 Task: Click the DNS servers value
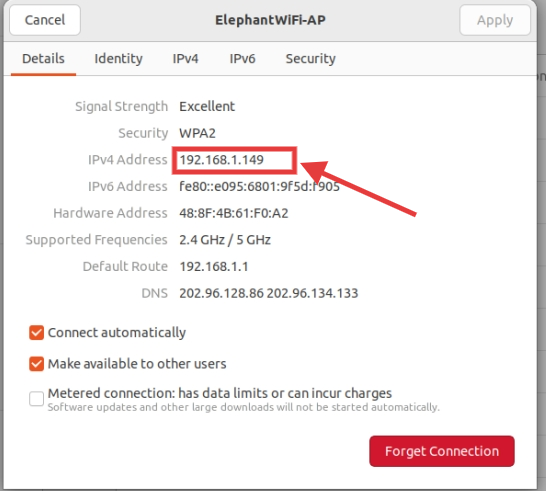268,293
